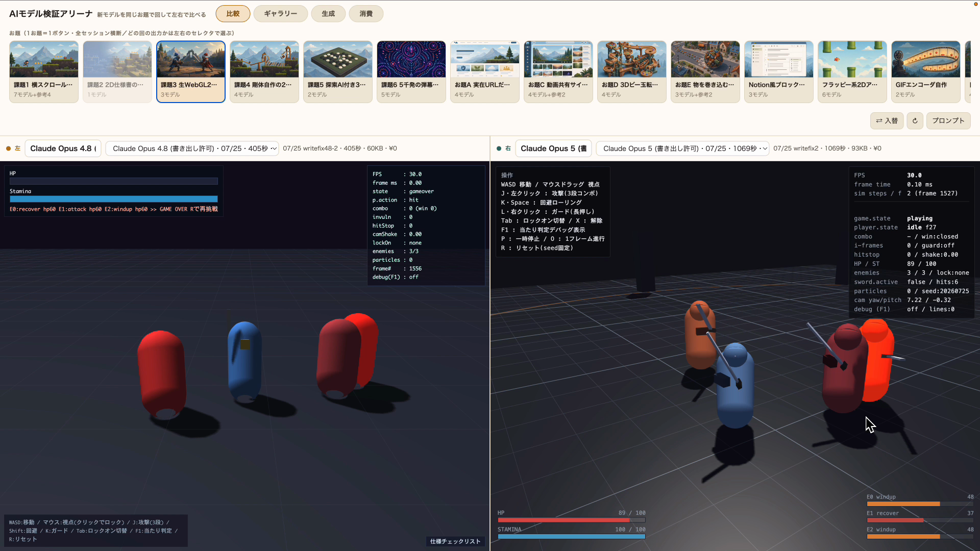Click the E2 windup enemy bar
This screenshot has height=551, width=980.
coord(920,537)
